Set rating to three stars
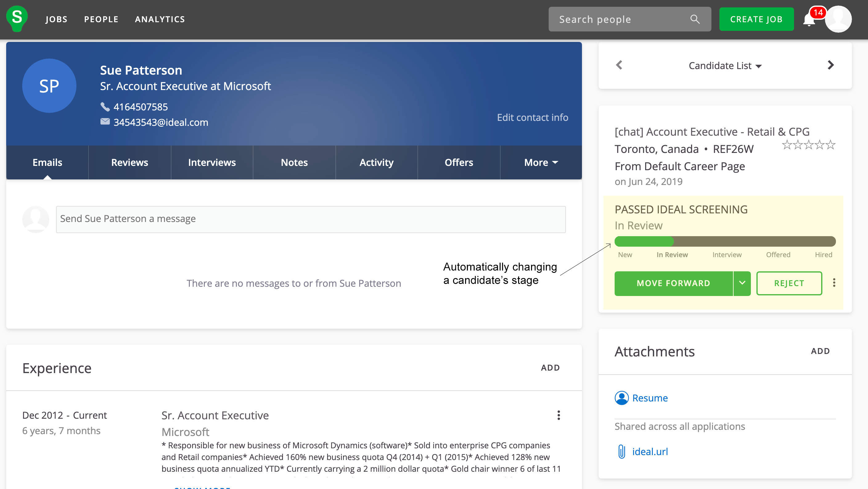Screen dimensions: 868x489 point(809,145)
